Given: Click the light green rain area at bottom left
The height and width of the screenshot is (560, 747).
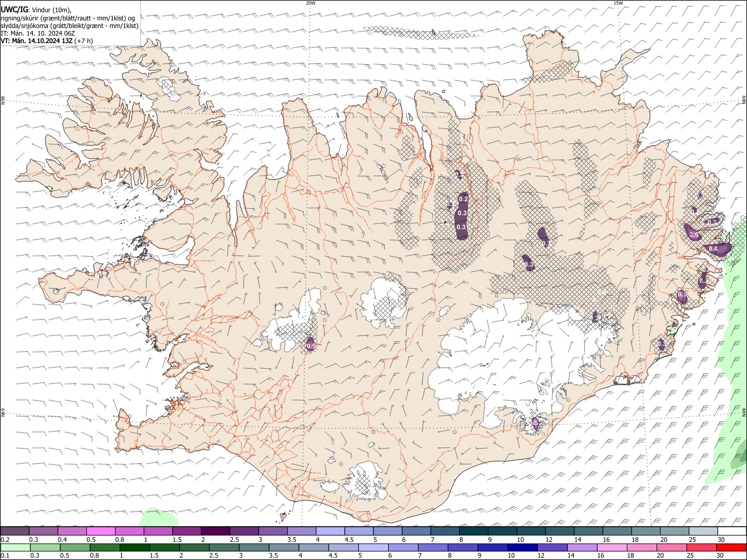Looking at the screenshot, I should pyautogui.click(x=159, y=517).
